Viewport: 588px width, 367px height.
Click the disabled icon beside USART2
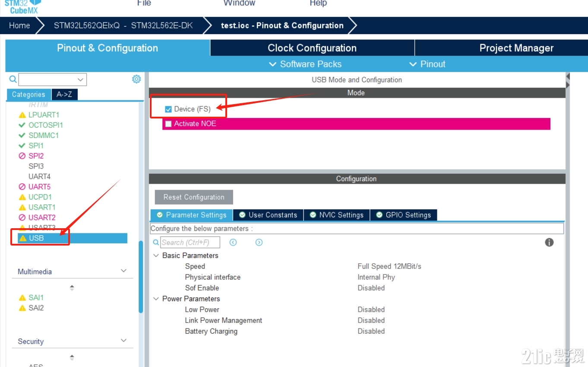[x=22, y=217]
